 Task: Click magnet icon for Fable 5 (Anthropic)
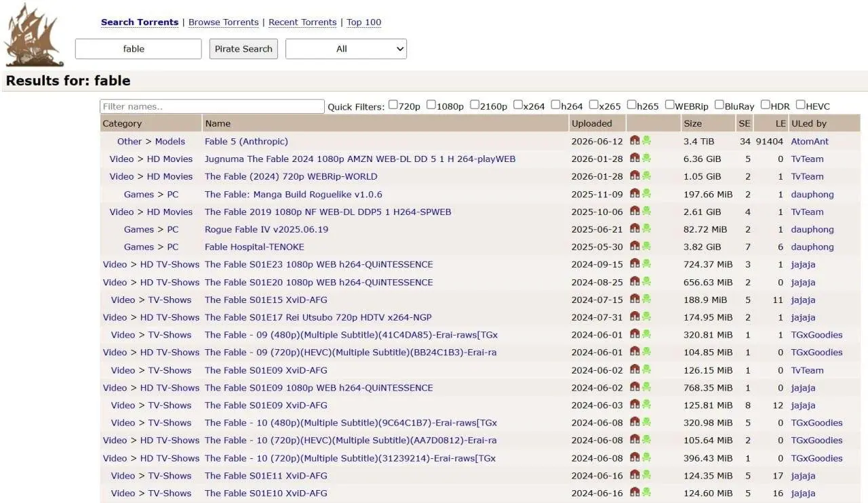click(x=635, y=140)
